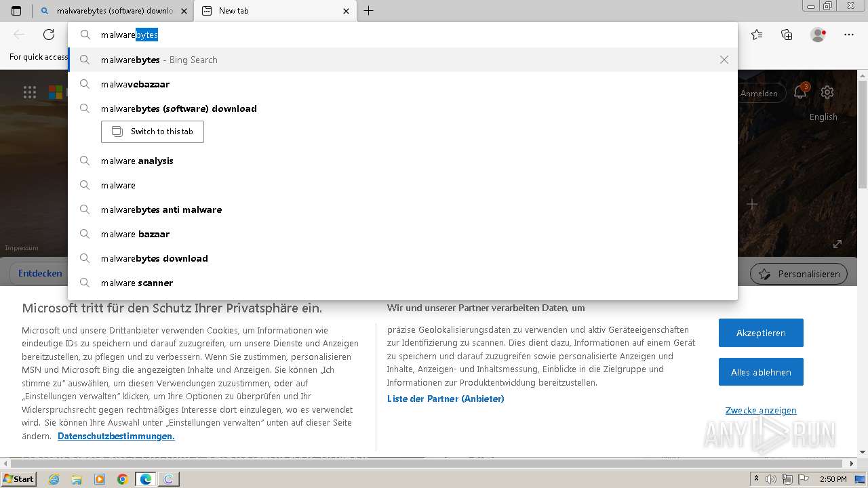Reload the page with refresh icon

pyautogui.click(x=49, y=35)
